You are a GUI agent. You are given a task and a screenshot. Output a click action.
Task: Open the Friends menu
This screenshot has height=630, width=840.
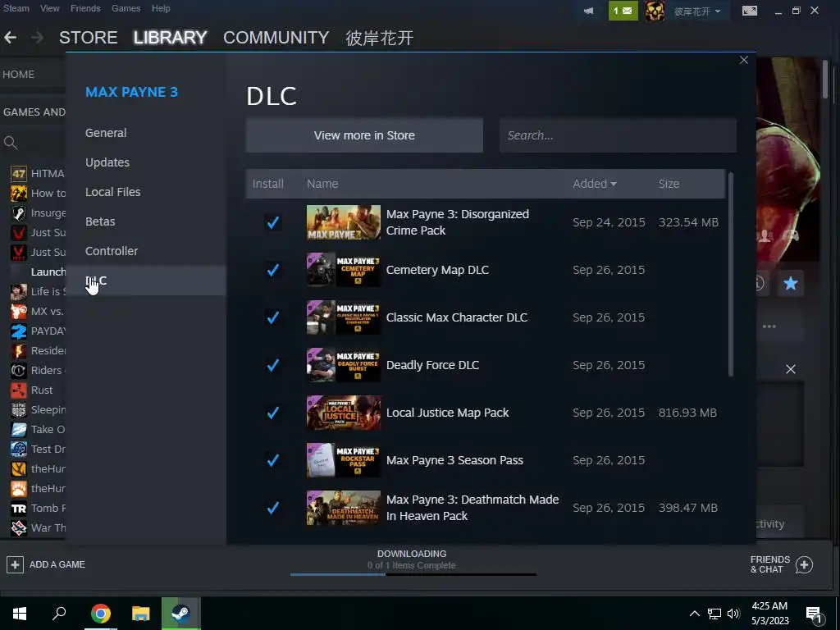pos(85,8)
